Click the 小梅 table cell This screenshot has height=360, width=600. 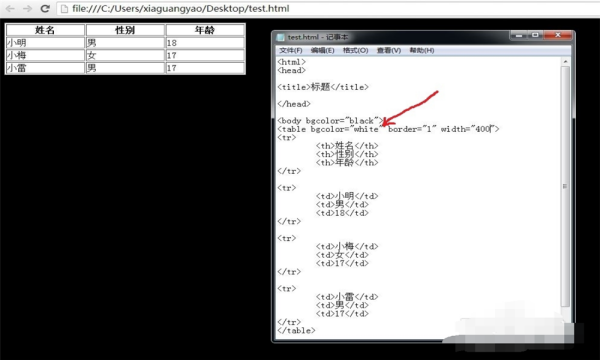click(x=45, y=55)
